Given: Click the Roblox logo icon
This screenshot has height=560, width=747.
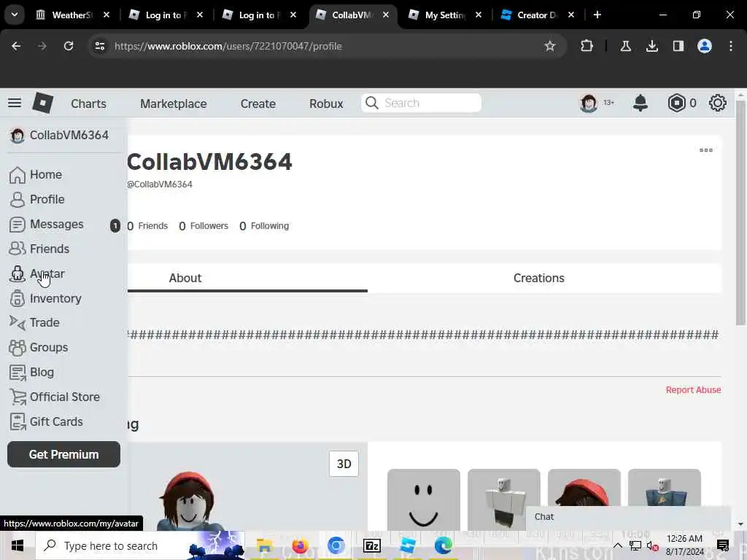Looking at the screenshot, I should pos(42,103).
